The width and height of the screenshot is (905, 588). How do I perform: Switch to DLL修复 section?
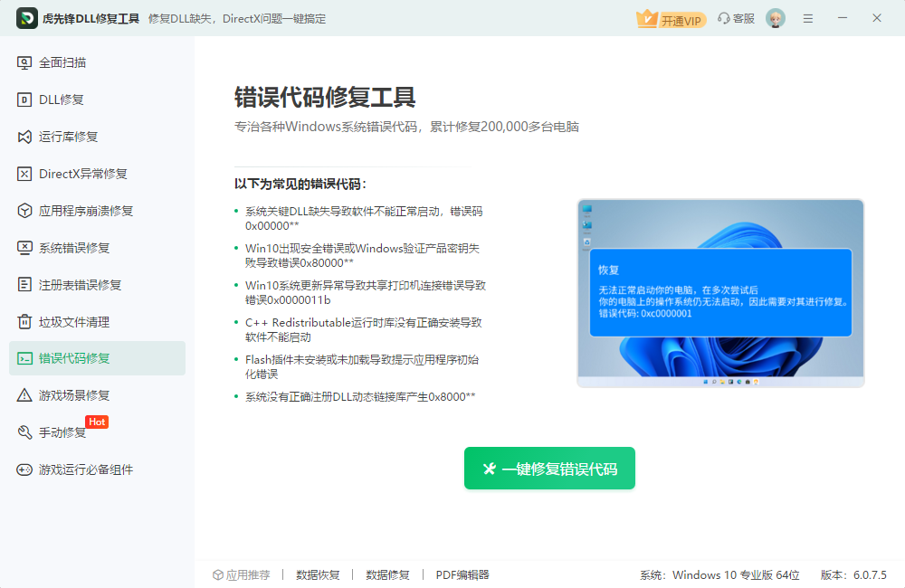point(97,100)
